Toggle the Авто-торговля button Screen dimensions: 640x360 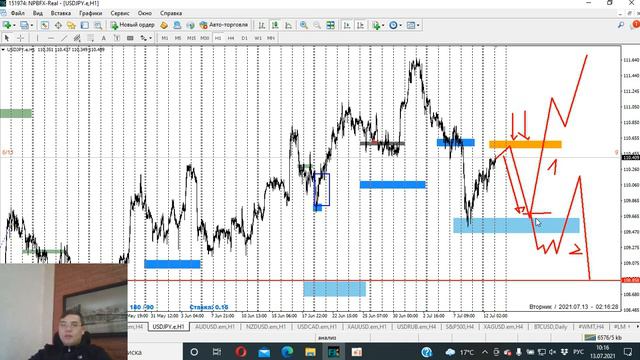[224, 25]
